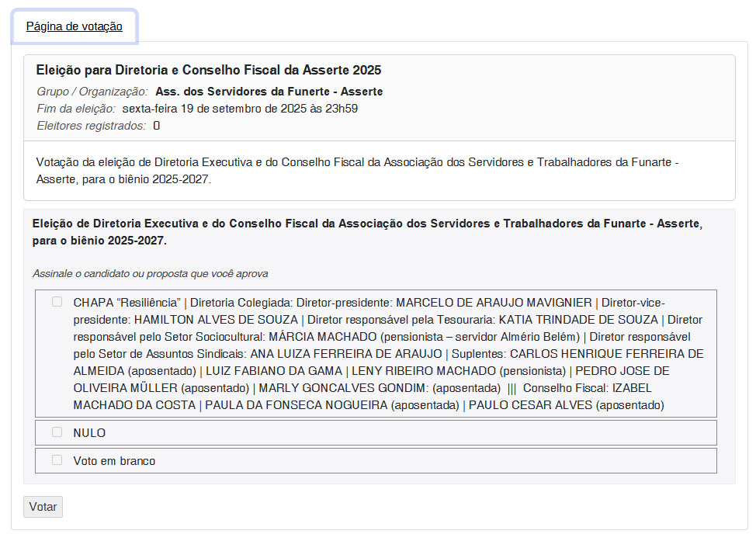Click the Grupo / Organização field label

92,92
